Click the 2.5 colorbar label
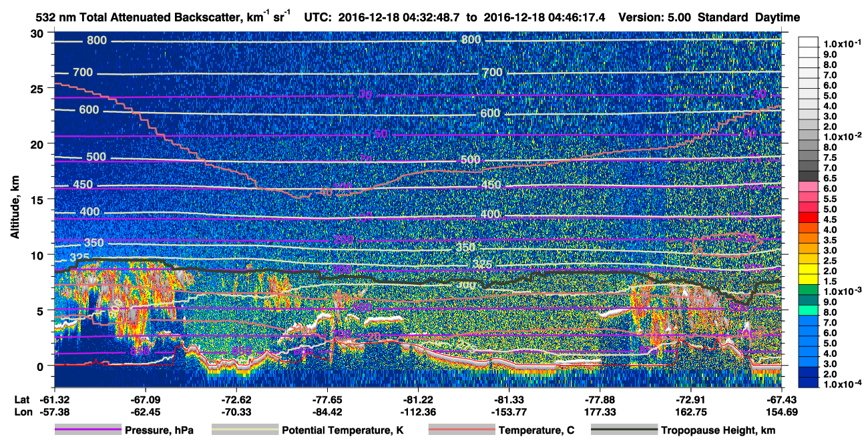868x445 pixels. click(829, 262)
